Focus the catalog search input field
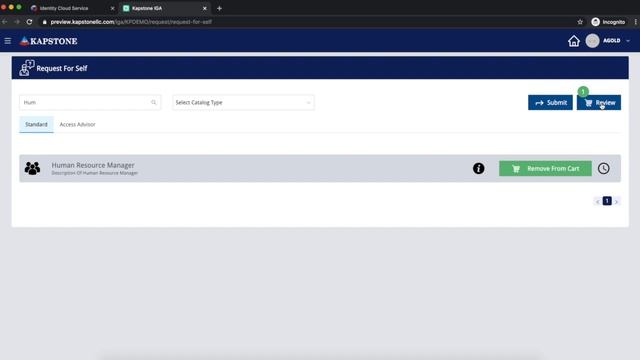Screen dimensions: 640x360 90,102
